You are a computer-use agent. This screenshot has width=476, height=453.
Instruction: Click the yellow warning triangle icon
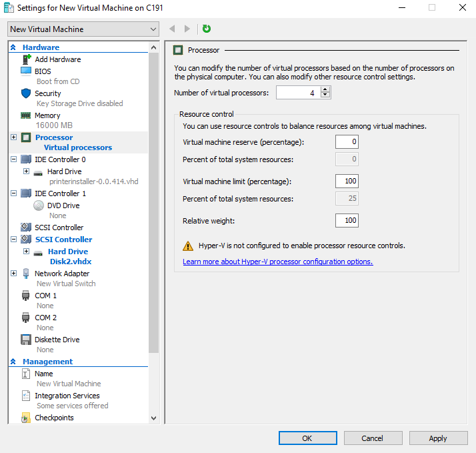pos(188,246)
